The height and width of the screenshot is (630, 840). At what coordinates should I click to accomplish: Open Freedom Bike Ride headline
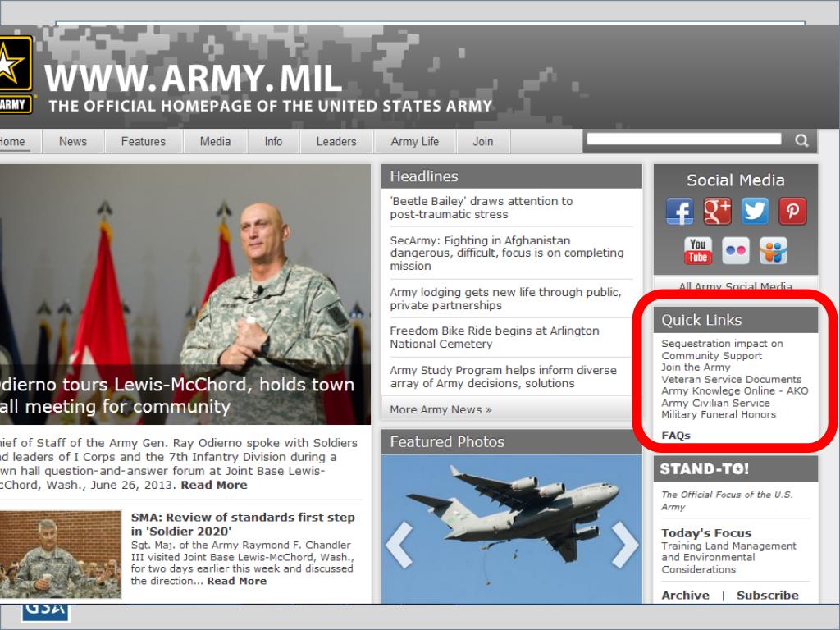tap(495, 337)
